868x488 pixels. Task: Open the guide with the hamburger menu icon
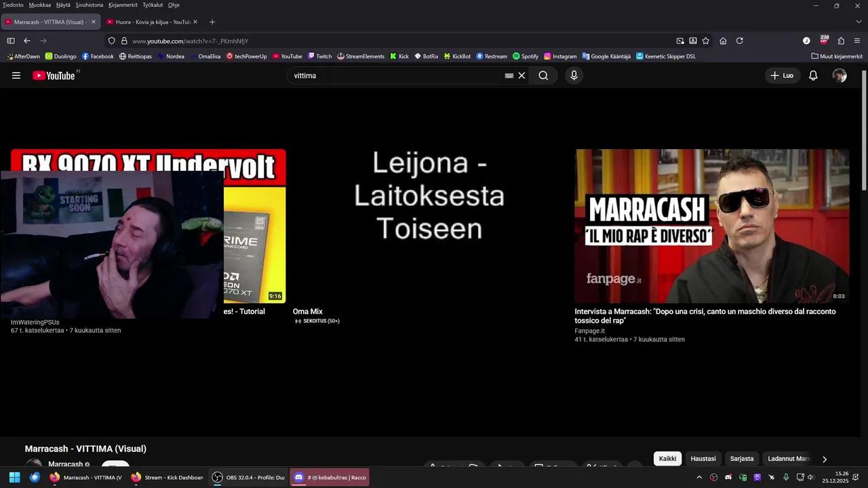[16, 75]
